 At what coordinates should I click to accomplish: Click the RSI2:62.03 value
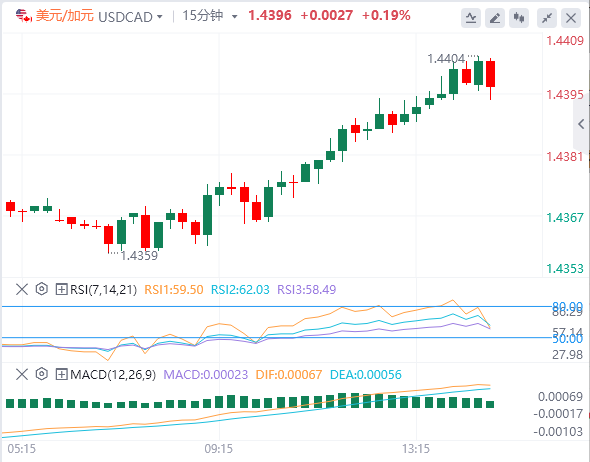click(x=240, y=290)
